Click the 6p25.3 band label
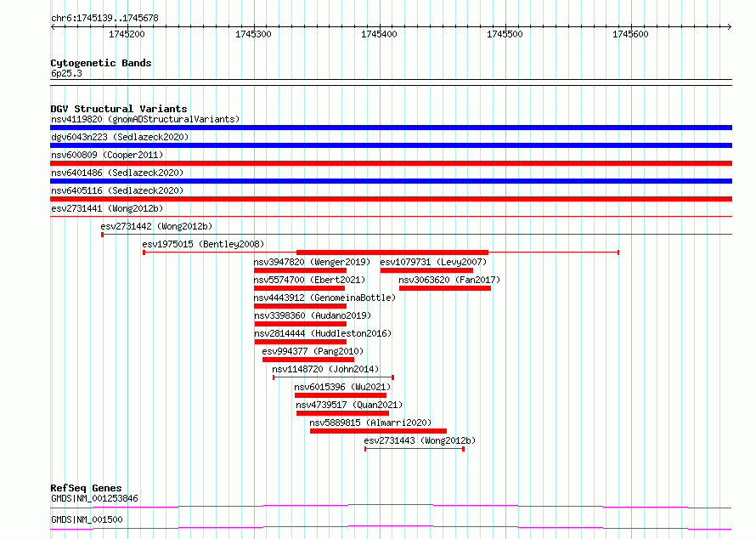 coord(66,74)
